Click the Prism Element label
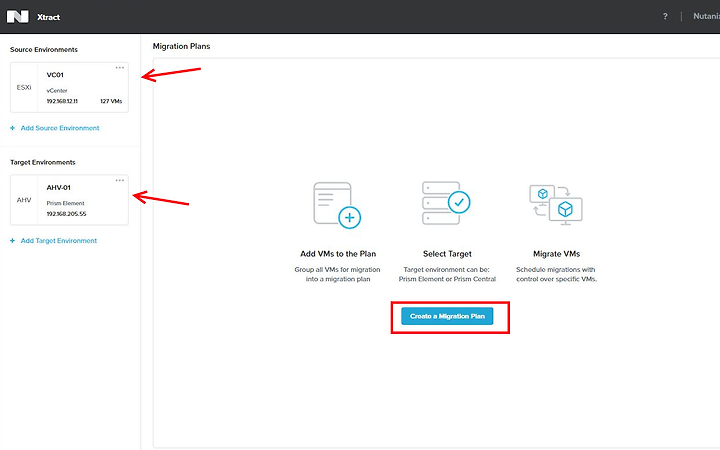Screen dimensions: 720x450 (65, 203)
